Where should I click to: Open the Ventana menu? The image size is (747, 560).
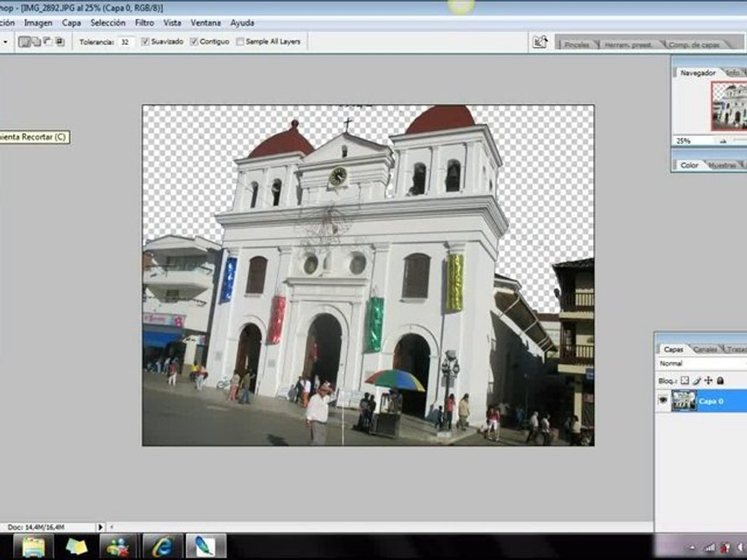click(x=205, y=23)
